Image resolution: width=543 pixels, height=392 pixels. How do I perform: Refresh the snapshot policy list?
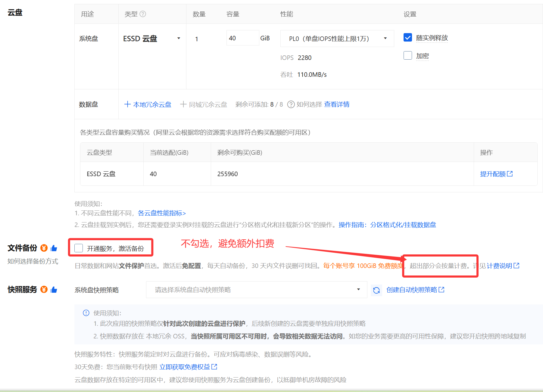pyautogui.click(x=376, y=290)
